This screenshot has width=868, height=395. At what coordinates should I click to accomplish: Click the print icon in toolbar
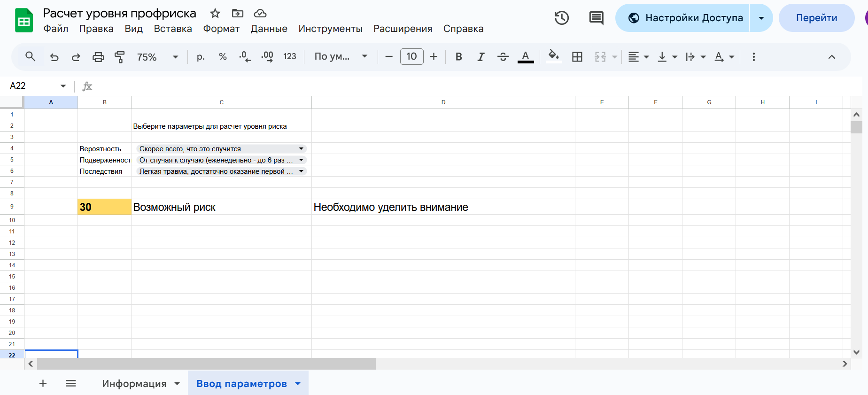(x=98, y=57)
